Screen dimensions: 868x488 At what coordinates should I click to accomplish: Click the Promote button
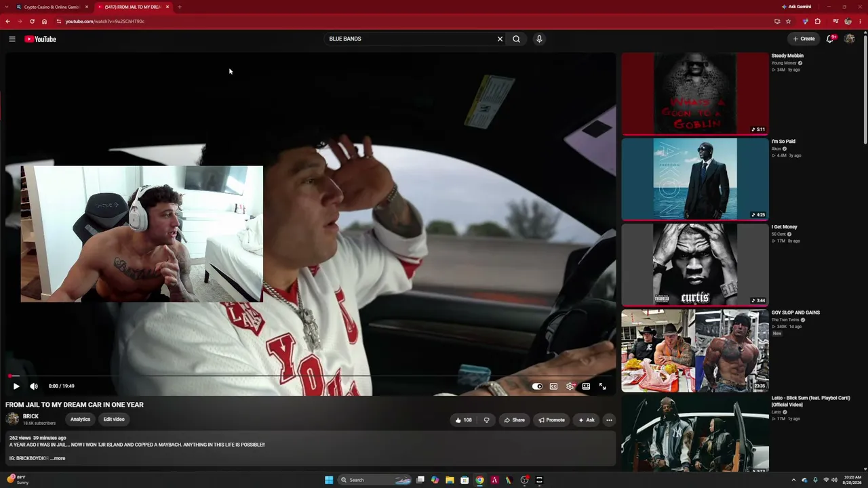(552, 420)
